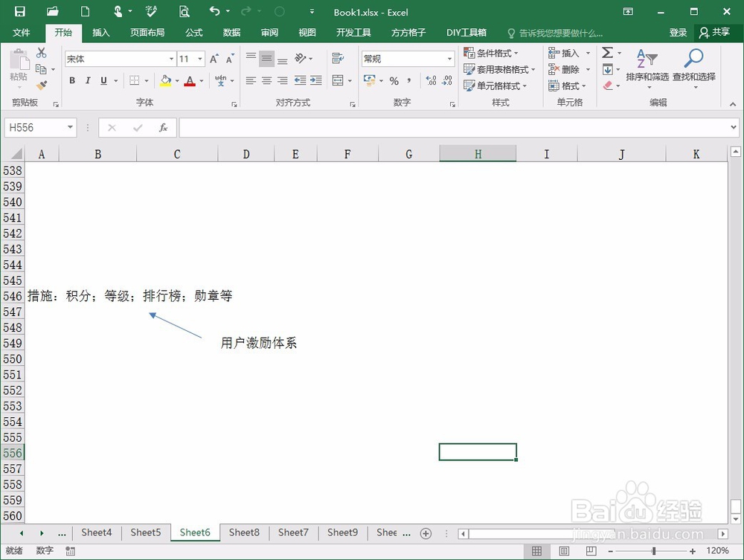Select column H header
The width and height of the screenshot is (744, 560).
tap(478, 154)
